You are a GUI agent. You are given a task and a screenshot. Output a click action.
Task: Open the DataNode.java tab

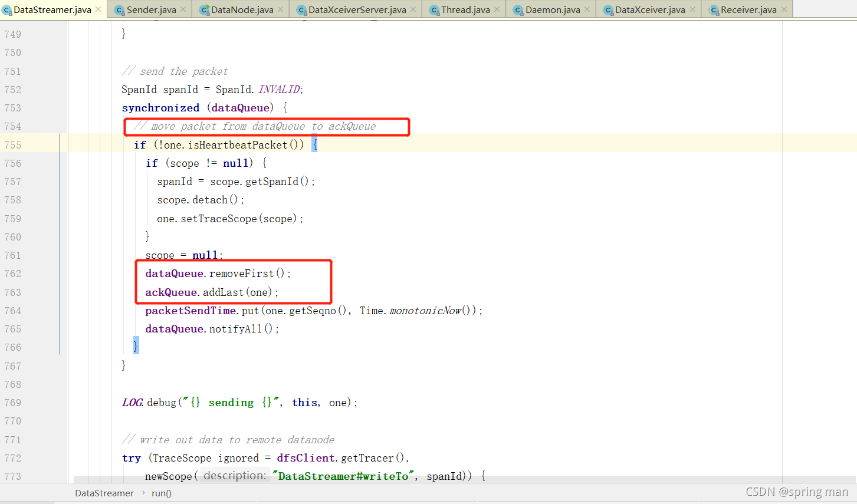coord(242,9)
